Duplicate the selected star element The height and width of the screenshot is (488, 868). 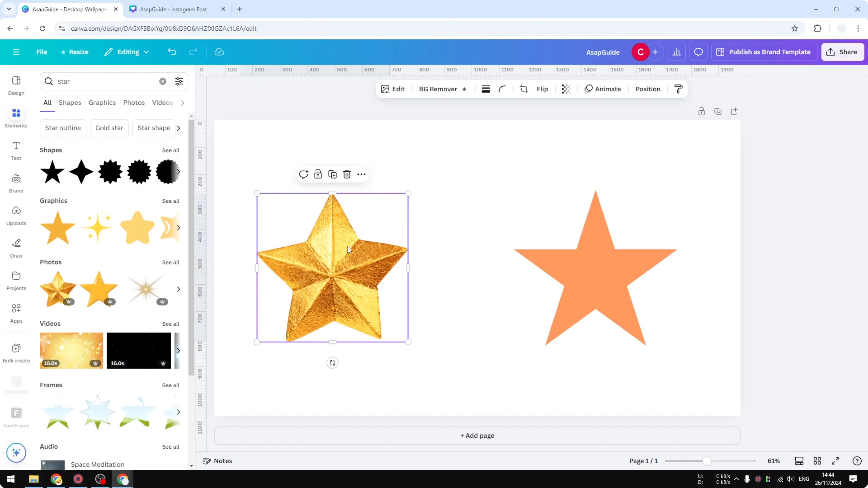[332, 174]
